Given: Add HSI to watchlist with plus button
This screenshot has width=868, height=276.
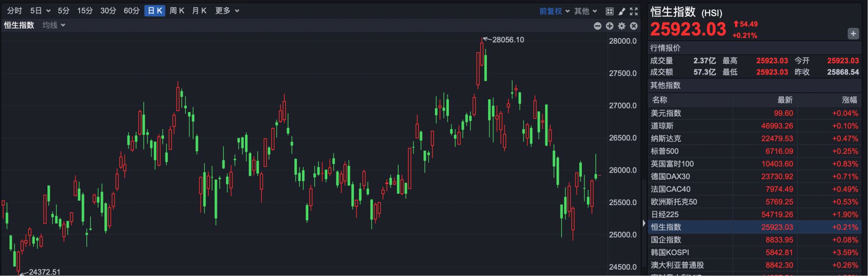Looking at the screenshot, I should pyautogui.click(x=853, y=34).
